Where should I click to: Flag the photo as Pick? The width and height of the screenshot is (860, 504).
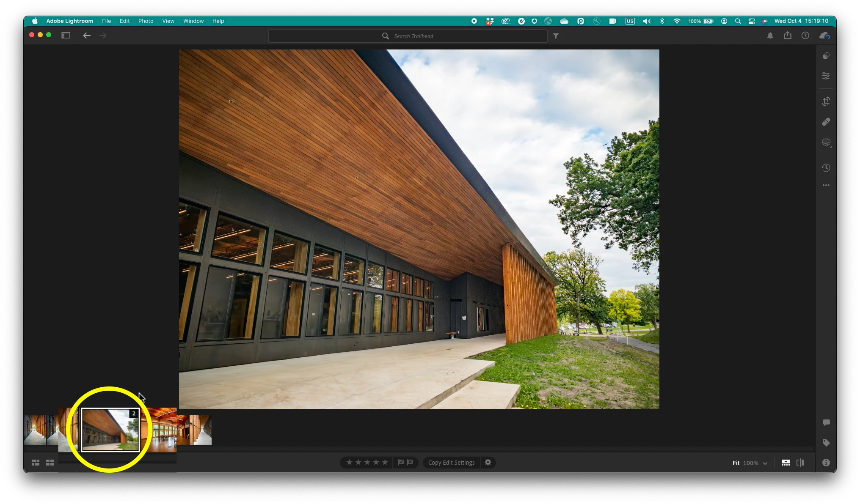[x=401, y=463]
